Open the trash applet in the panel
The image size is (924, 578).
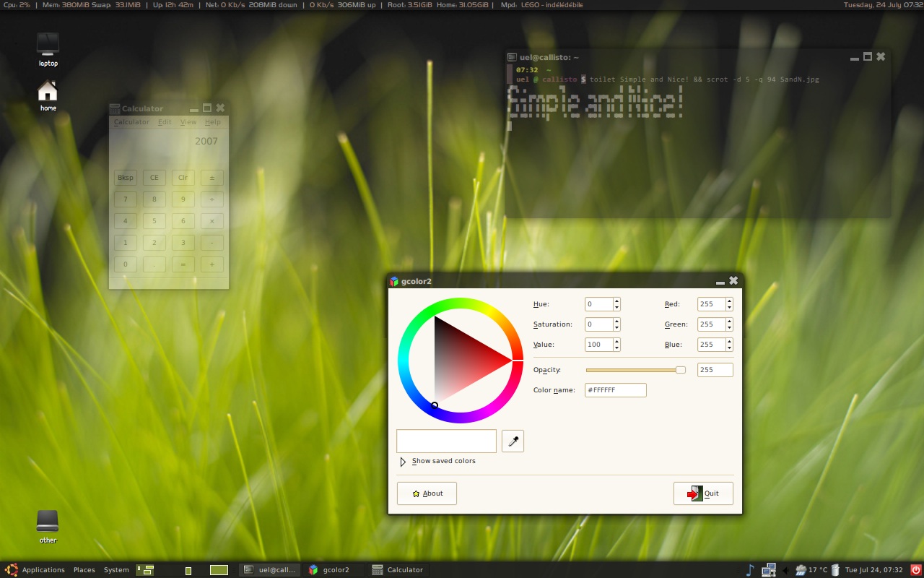click(x=835, y=569)
